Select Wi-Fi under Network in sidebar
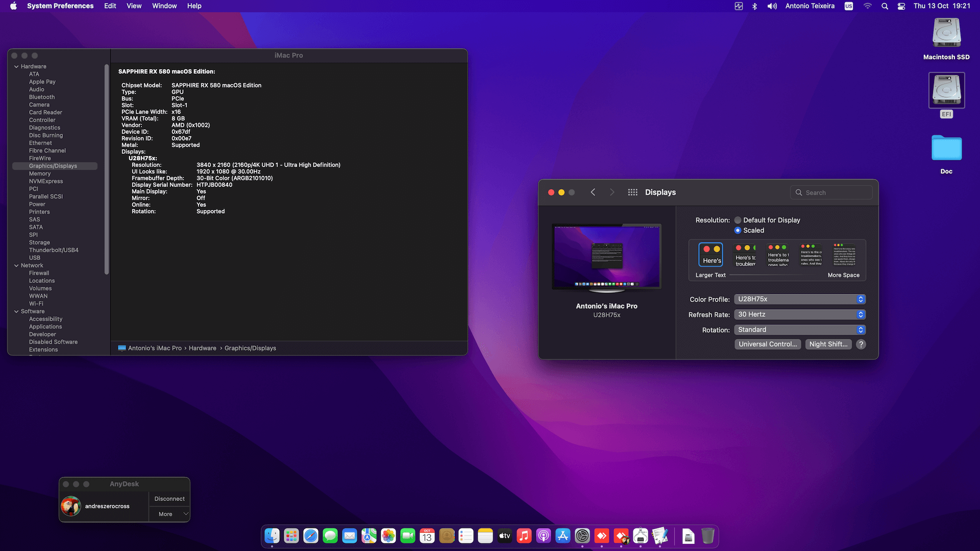This screenshot has width=980, height=551. click(x=36, y=304)
